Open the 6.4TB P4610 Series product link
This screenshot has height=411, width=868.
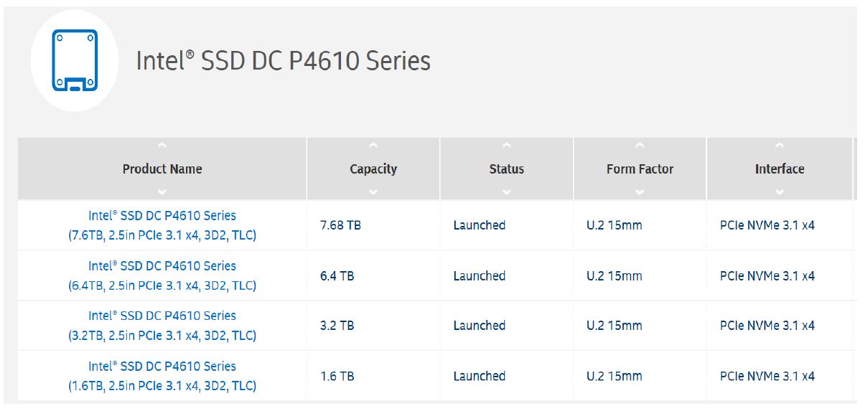click(162, 275)
